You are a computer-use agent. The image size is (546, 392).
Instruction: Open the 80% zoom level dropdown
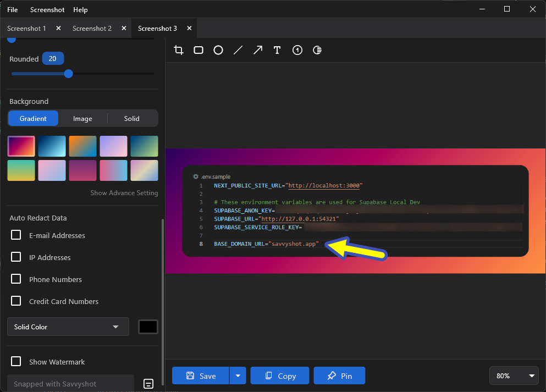(514, 376)
